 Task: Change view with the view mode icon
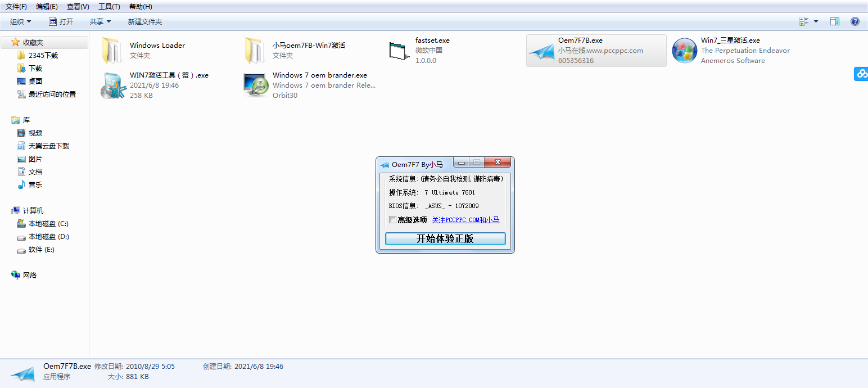[804, 21]
